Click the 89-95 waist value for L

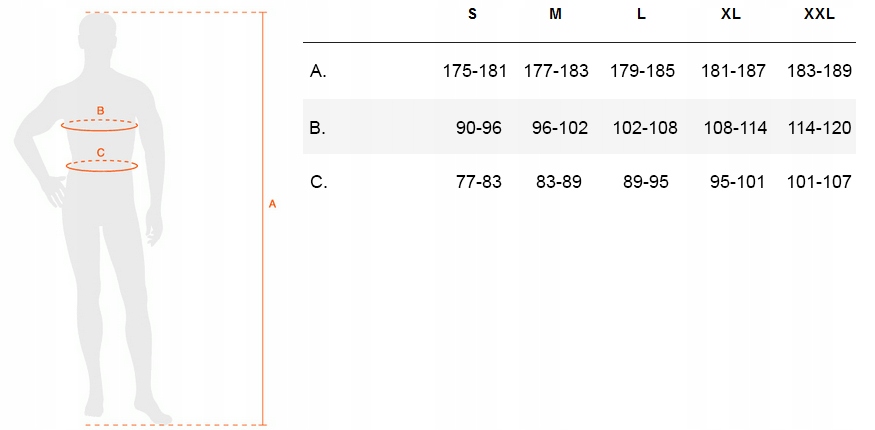(x=648, y=182)
